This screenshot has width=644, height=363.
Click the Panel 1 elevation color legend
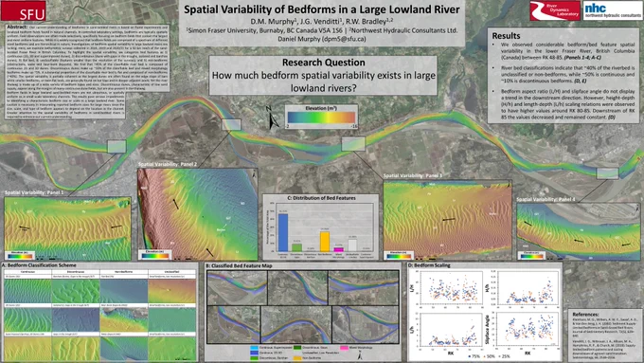(x=20, y=256)
